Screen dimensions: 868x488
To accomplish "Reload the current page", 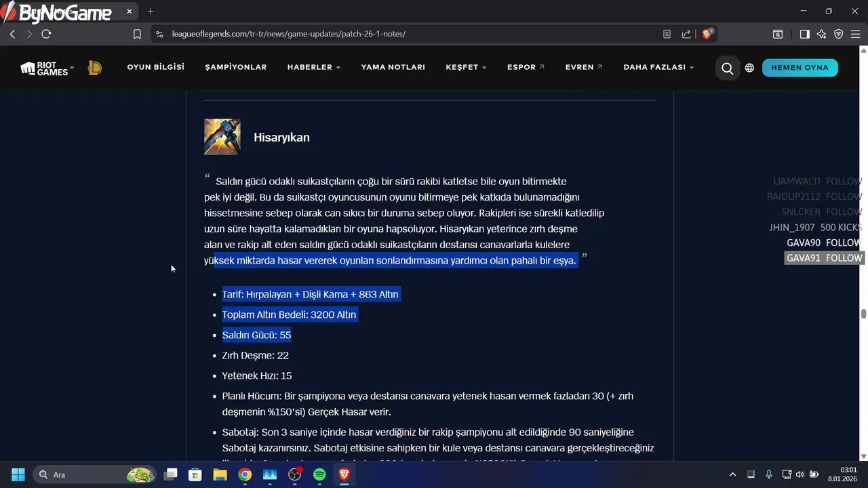I will 46,34.
